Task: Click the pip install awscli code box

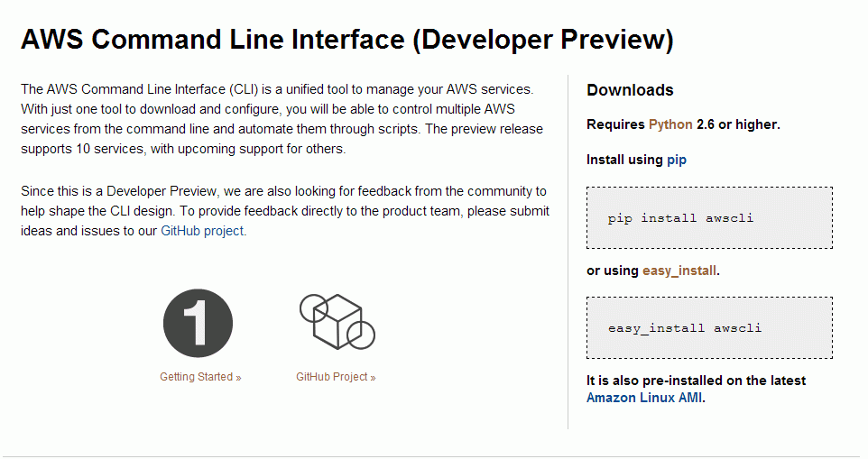Action: tap(709, 218)
